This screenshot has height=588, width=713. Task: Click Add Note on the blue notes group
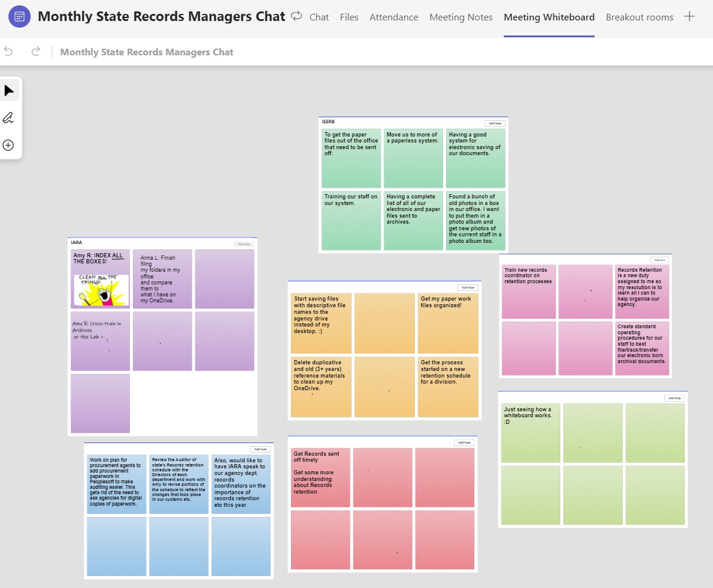point(260,449)
